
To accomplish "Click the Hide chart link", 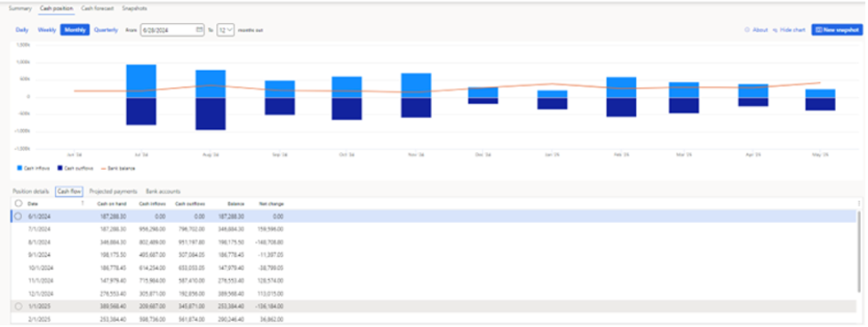I will pos(792,30).
